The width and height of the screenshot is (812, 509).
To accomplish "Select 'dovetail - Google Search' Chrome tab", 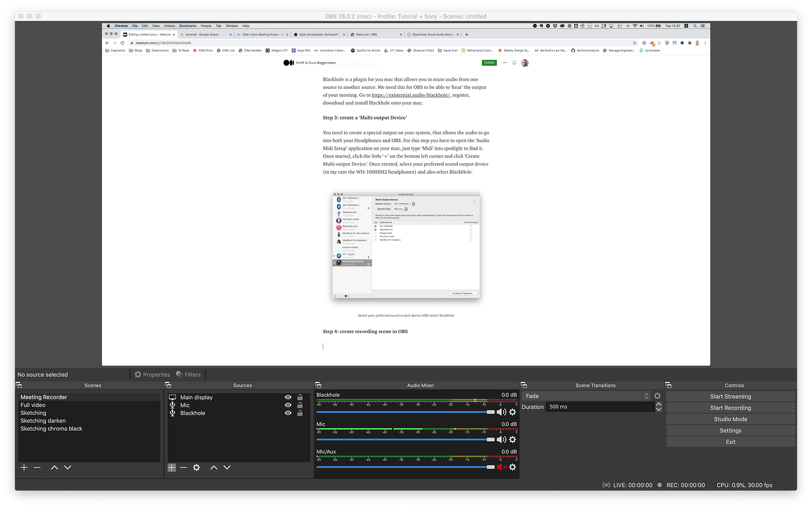I will (x=205, y=34).
